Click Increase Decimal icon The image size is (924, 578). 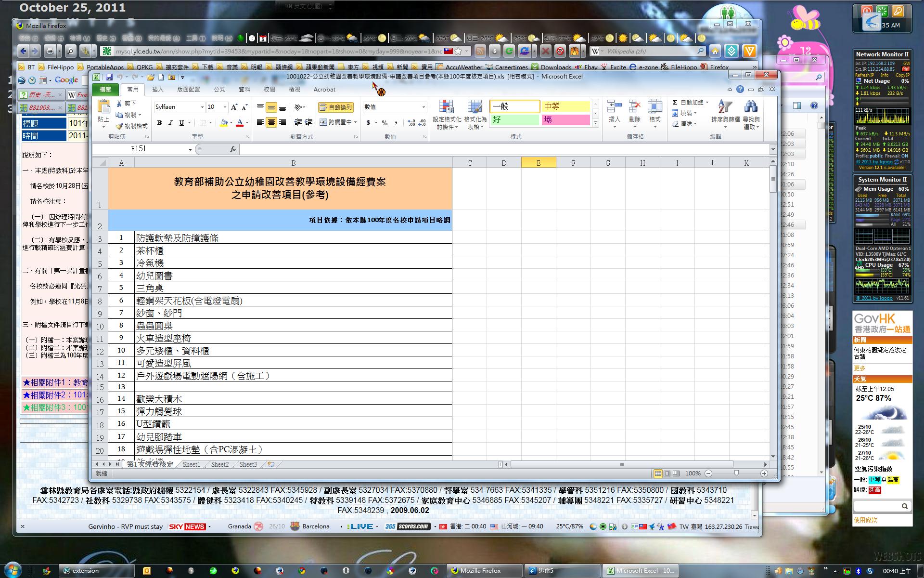411,123
